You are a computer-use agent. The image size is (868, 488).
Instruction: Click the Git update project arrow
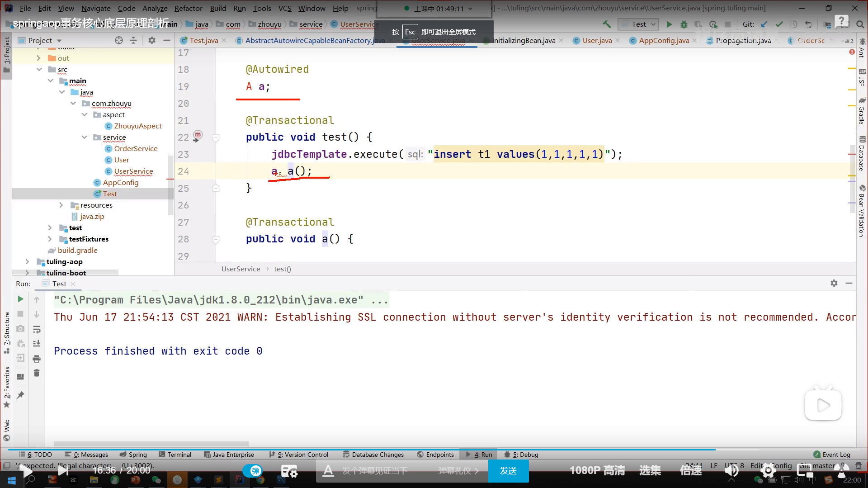point(764,24)
